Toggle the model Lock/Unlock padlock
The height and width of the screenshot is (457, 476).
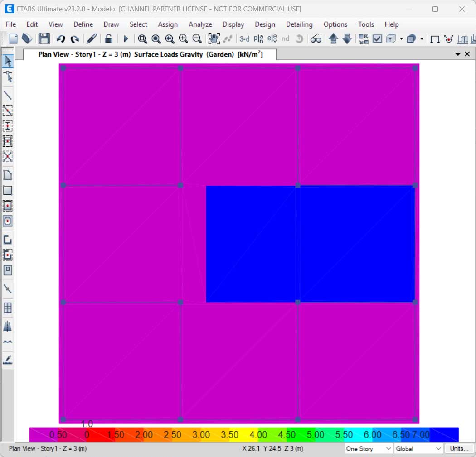point(108,39)
